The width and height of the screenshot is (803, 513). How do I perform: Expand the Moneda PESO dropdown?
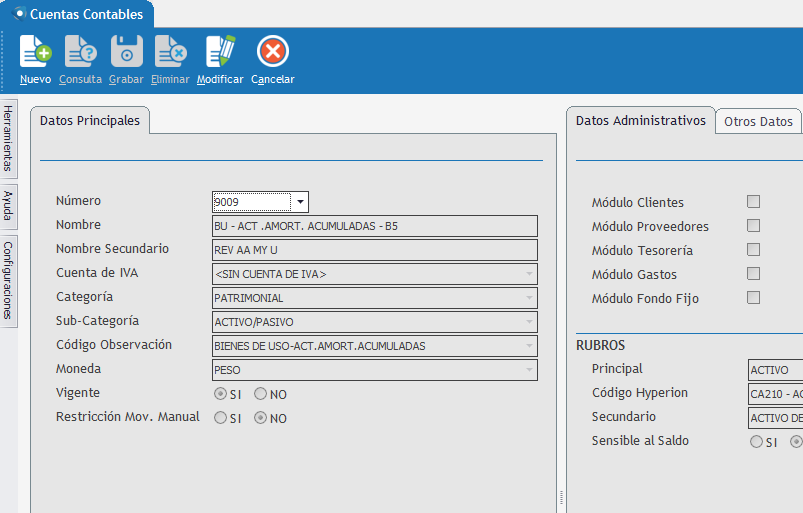click(529, 370)
